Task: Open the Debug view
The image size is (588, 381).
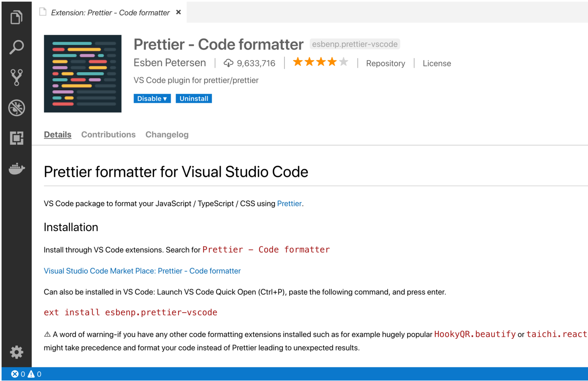Action: pyautogui.click(x=16, y=108)
